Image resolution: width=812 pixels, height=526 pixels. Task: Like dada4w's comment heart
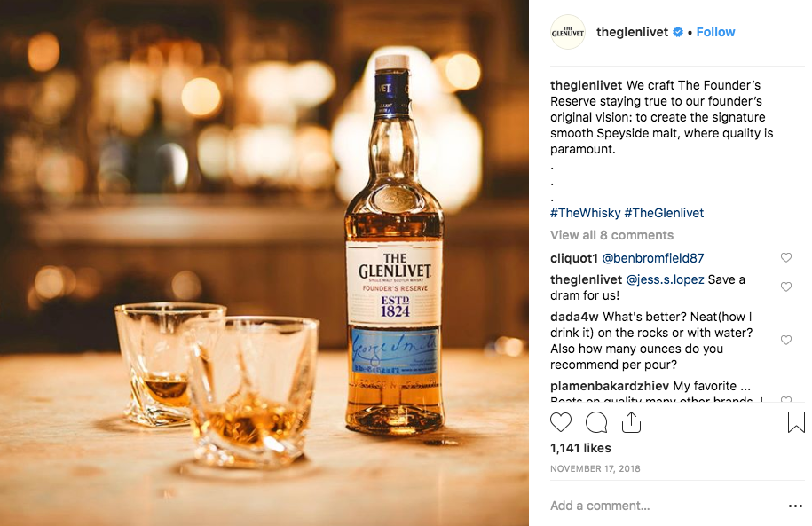pos(786,340)
